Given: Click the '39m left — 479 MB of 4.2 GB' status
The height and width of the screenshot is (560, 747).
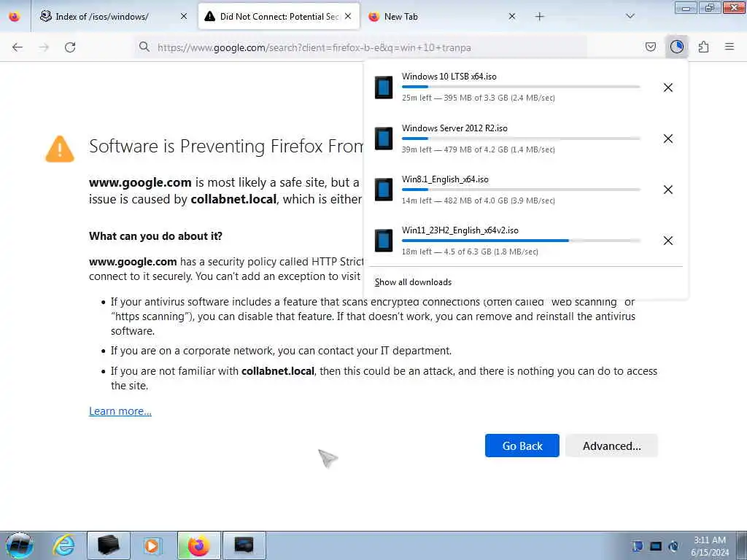Looking at the screenshot, I should [479, 149].
